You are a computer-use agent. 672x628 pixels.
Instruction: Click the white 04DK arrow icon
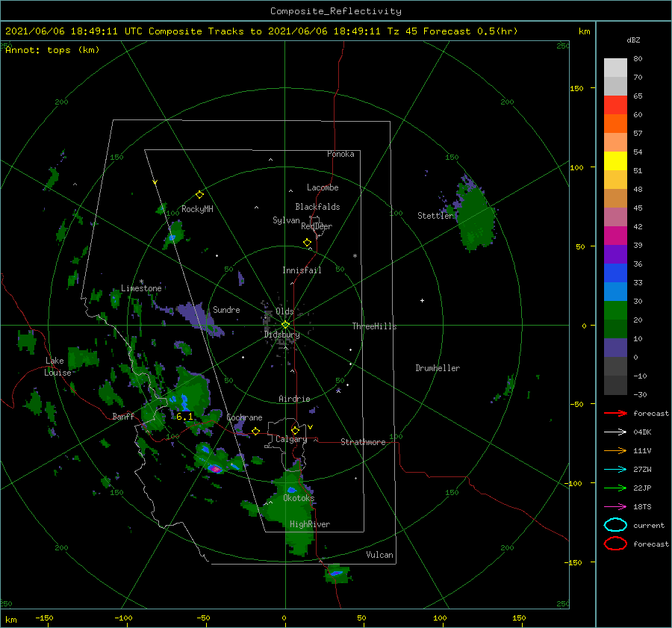pyautogui.click(x=615, y=432)
